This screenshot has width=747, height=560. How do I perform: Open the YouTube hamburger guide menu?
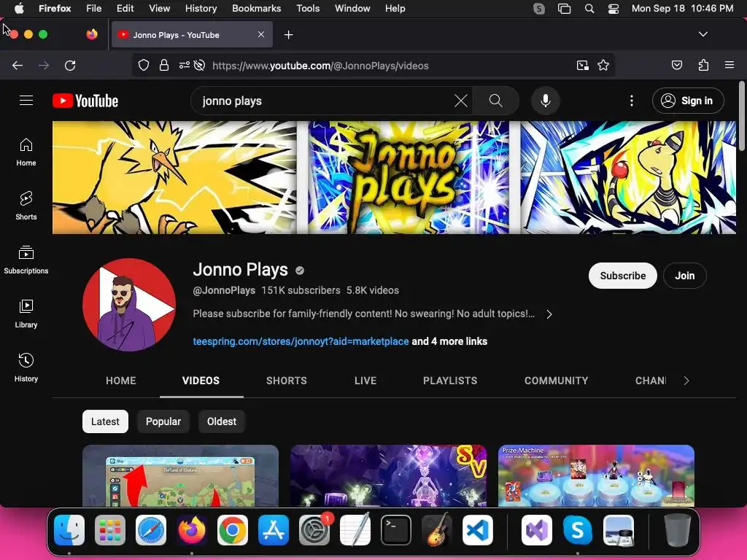coord(26,101)
